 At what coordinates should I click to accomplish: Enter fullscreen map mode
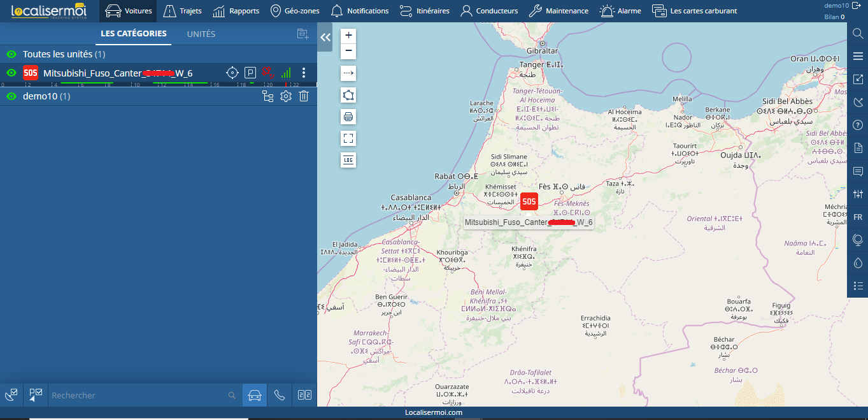click(x=348, y=138)
